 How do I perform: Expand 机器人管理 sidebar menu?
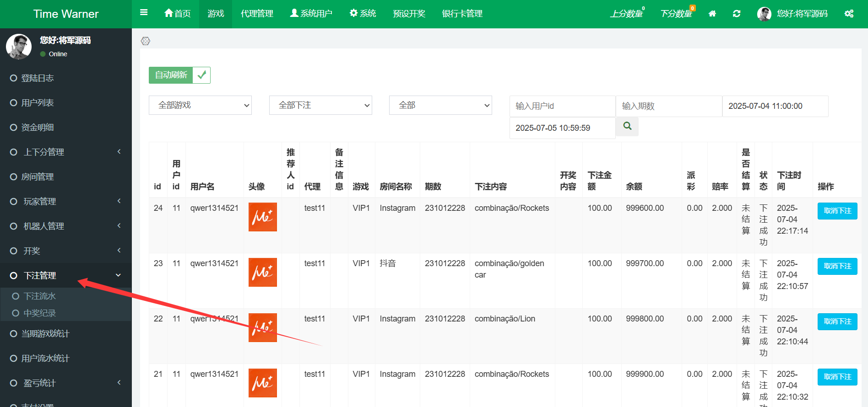point(66,226)
